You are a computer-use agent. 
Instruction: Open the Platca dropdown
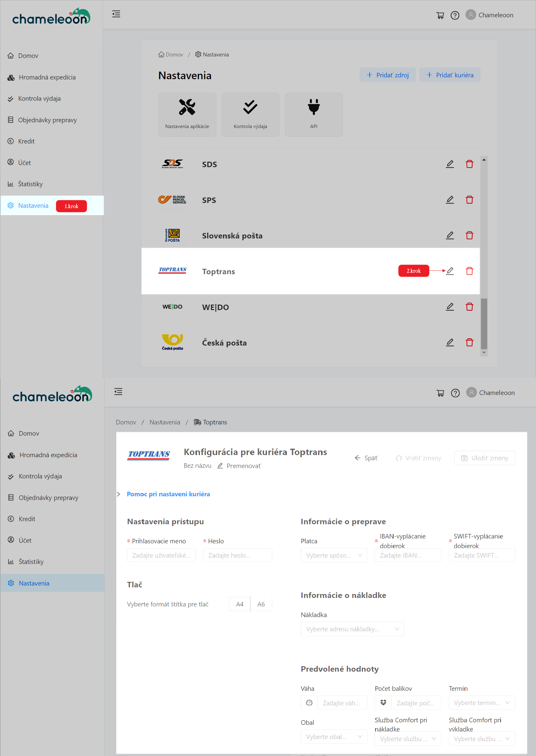pos(334,555)
